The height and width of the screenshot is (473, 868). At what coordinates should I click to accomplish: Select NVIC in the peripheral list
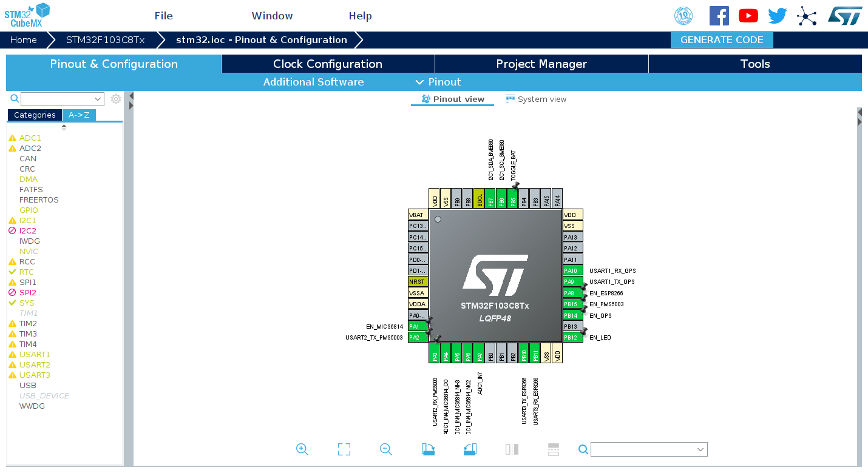[29, 252]
